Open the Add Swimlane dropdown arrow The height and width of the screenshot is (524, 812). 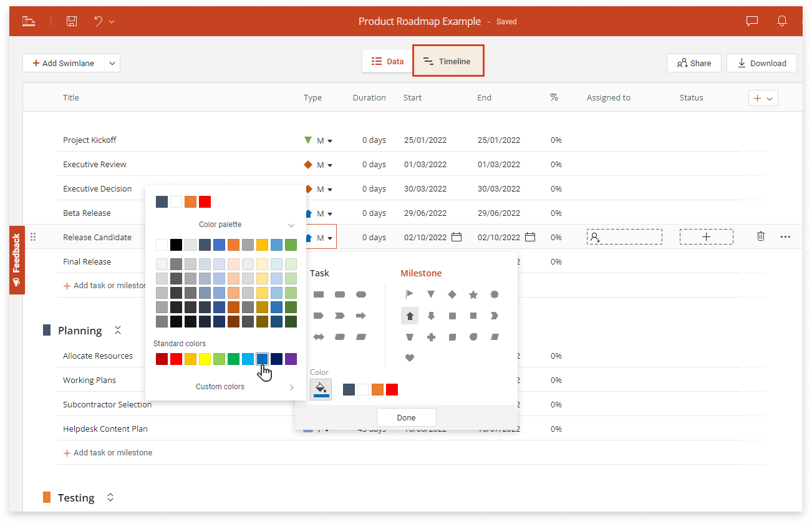pos(112,63)
